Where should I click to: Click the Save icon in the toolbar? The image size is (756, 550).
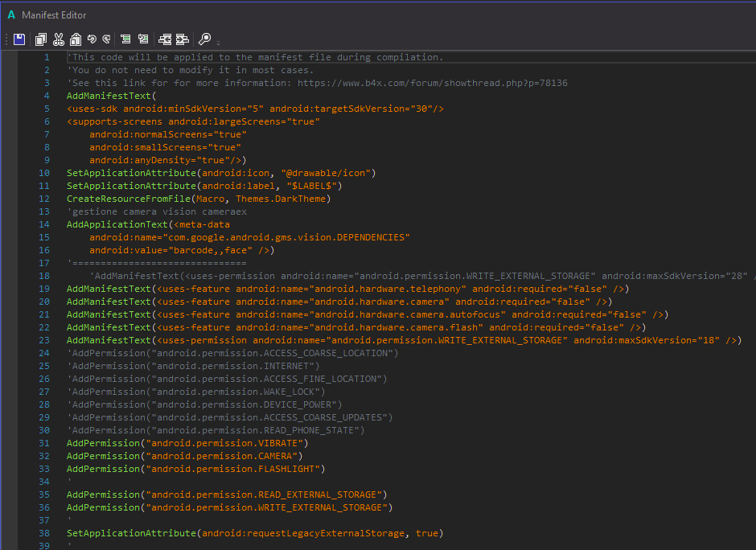coord(19,39)
